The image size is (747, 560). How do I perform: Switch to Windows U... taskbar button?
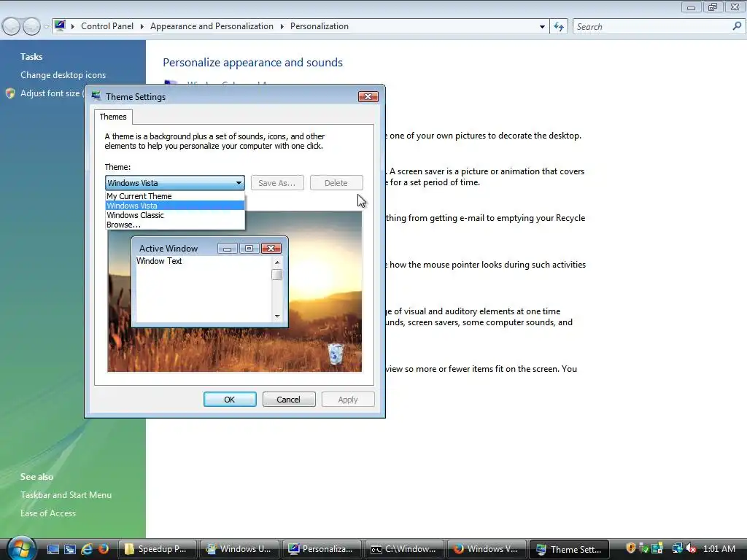click(239, 549)
